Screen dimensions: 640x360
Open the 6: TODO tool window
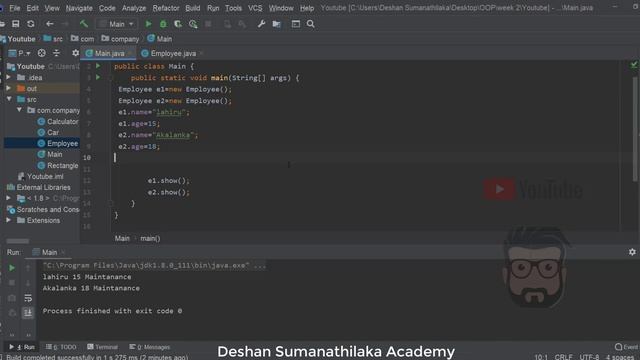(x=61, y=347)
